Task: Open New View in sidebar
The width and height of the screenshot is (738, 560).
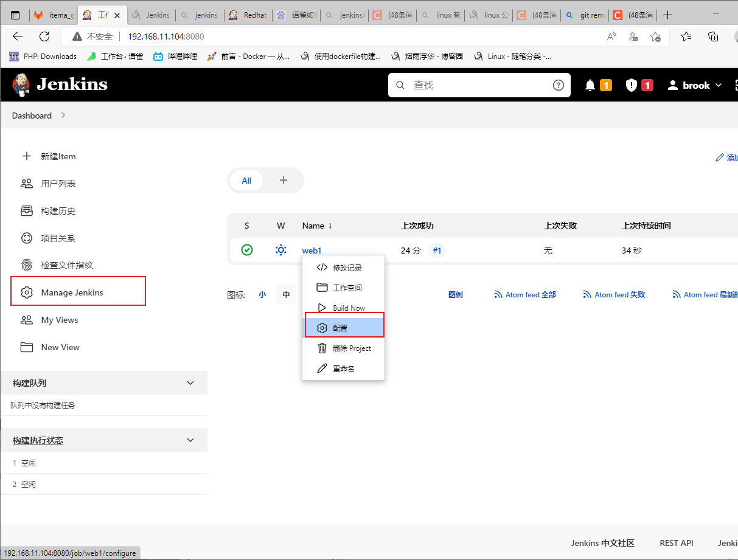Action: [x=50, y=347]
